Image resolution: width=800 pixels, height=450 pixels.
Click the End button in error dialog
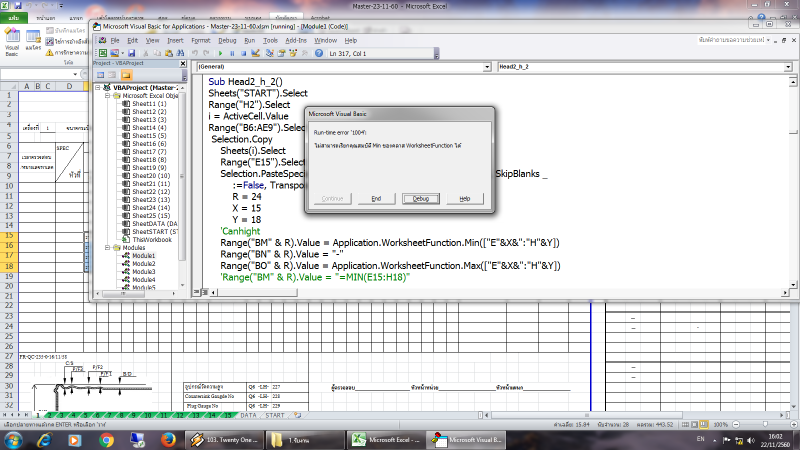(x=376, y=199)
